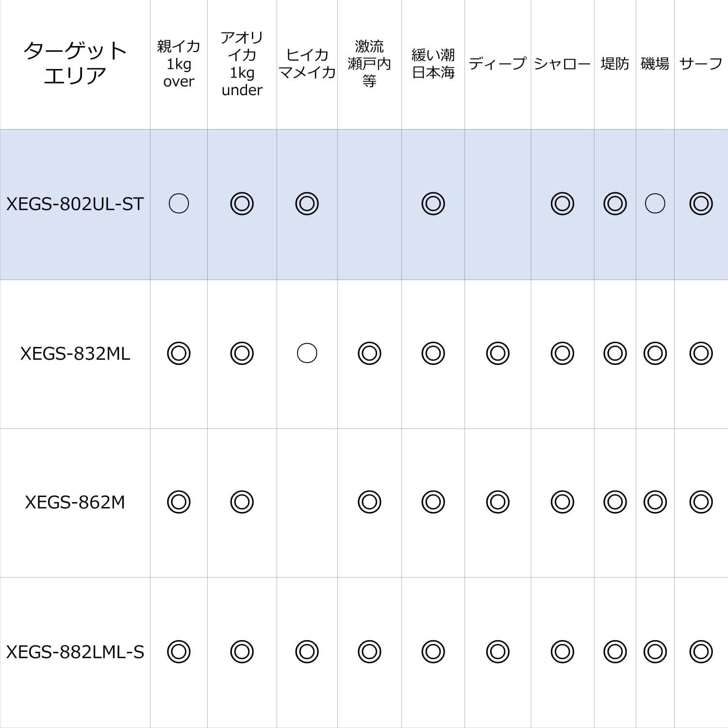
Task: Select the XEGS-862M row label
Action: (75, 502)
